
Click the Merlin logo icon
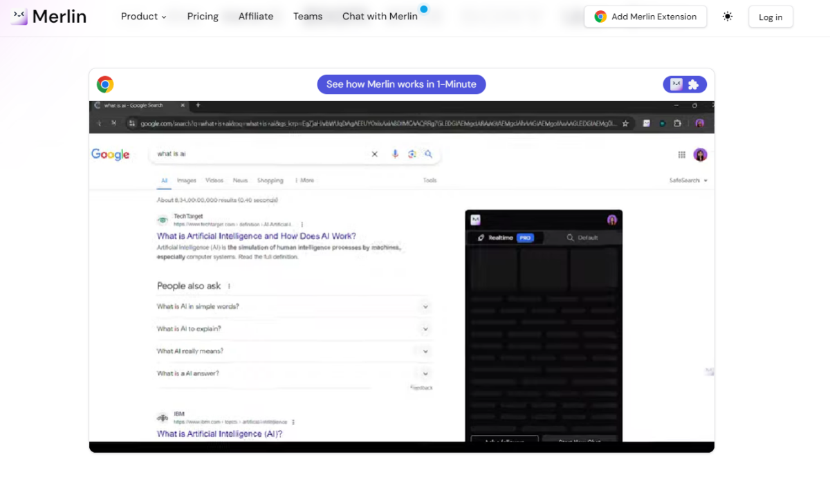click(x=19, y=17)
